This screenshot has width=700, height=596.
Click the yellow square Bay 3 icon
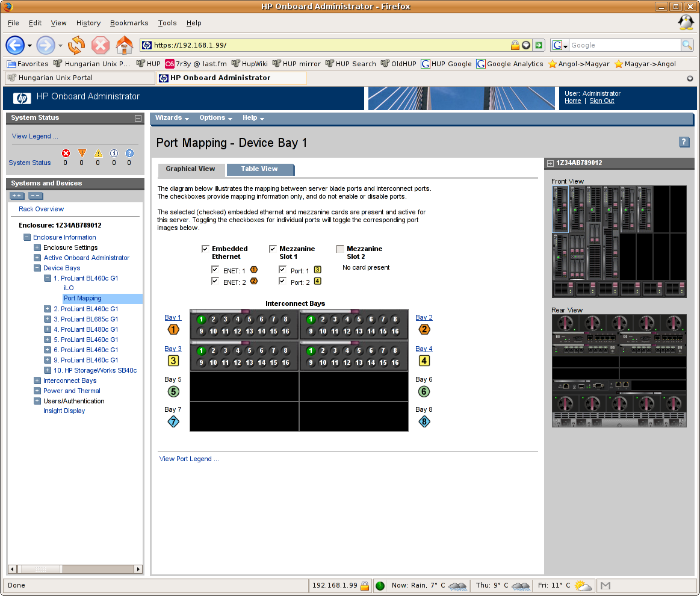point(173,361)
